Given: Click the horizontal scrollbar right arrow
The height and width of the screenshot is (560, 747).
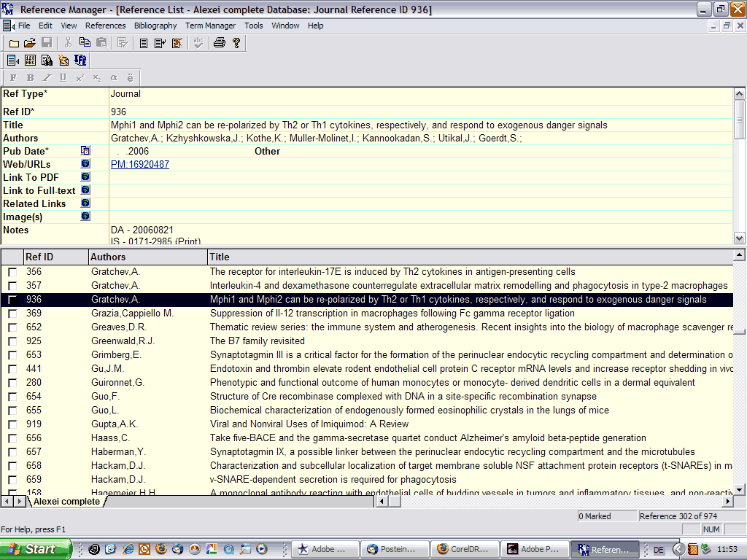Looking at the screenshot, I should coord(727,501).
